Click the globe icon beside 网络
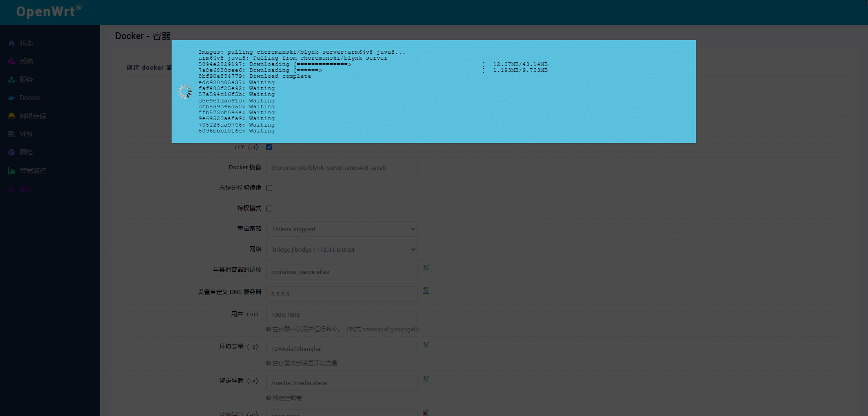 click(11, 152)
